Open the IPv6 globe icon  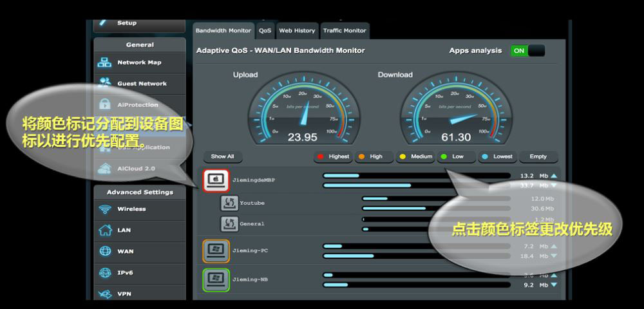point(105,272)
